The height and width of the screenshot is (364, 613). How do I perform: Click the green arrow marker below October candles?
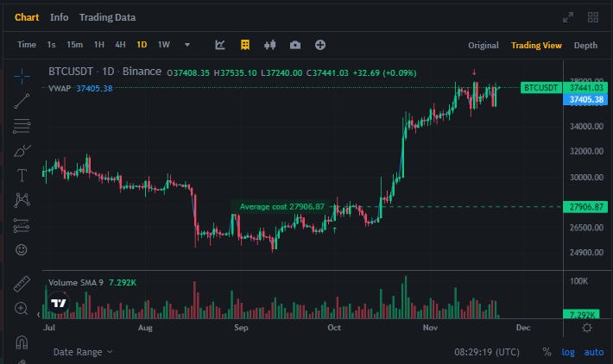pos(335,229)
